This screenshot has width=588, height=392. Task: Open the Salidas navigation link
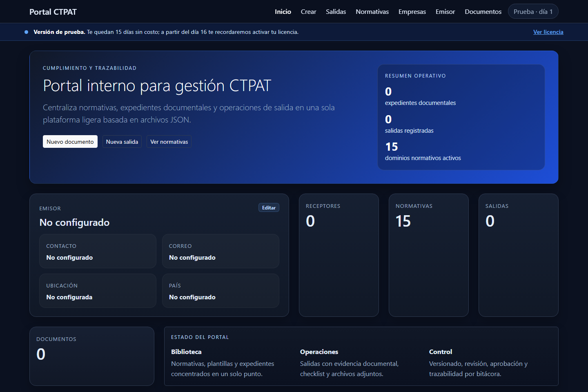(336, 11)
